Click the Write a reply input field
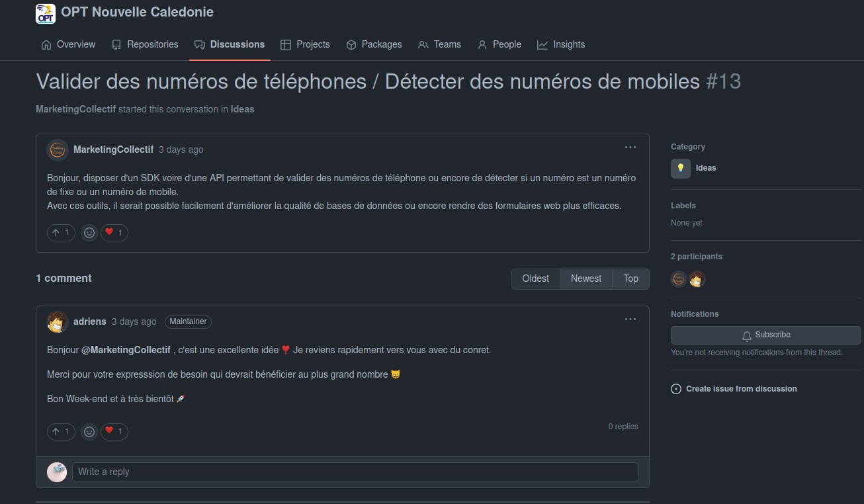This screenshot has width=864, height=504. [355, 472]
